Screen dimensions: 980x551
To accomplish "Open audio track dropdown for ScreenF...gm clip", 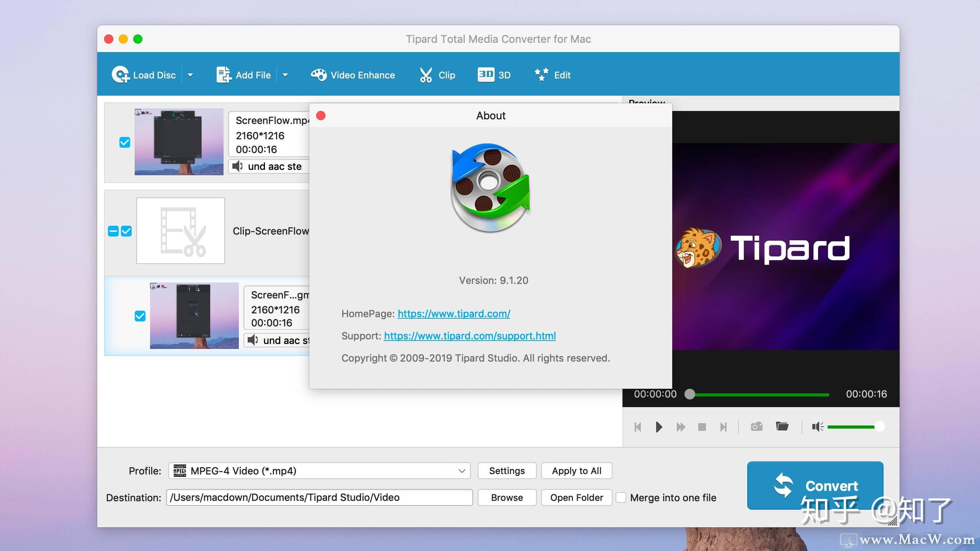I will 277,340.
